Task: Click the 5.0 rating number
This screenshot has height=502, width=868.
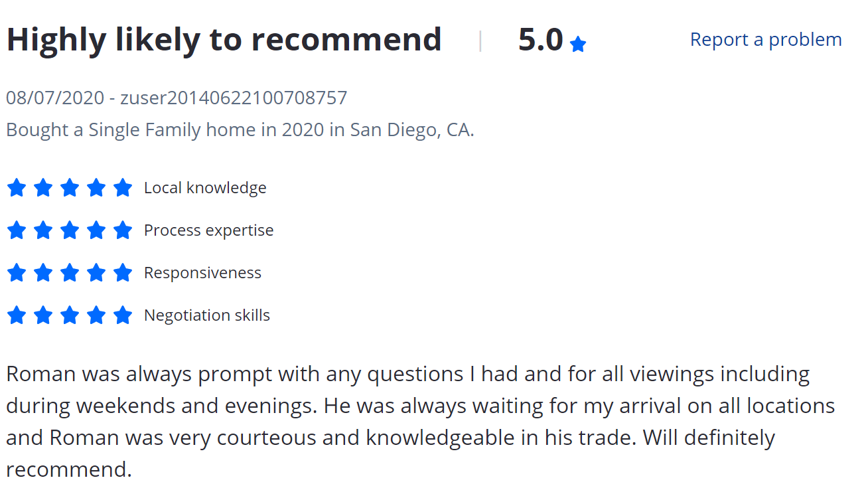Action: pyautogui.click(x=540, y=40)
